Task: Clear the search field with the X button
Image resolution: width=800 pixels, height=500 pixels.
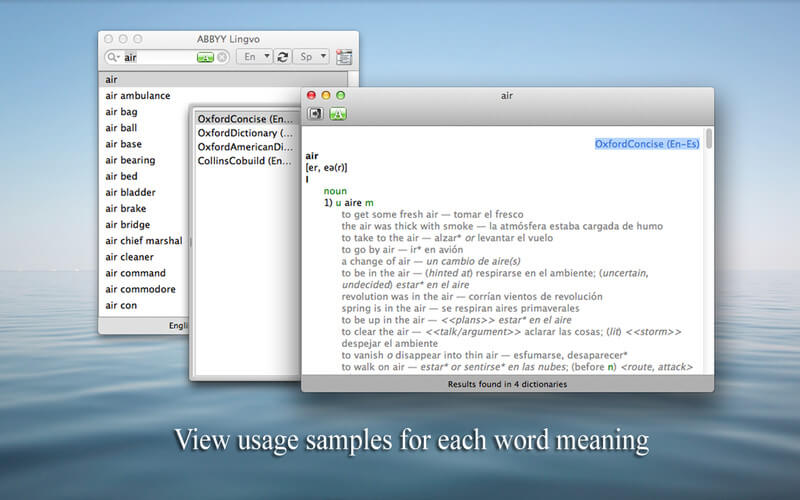Action: [x=222, y=57]
